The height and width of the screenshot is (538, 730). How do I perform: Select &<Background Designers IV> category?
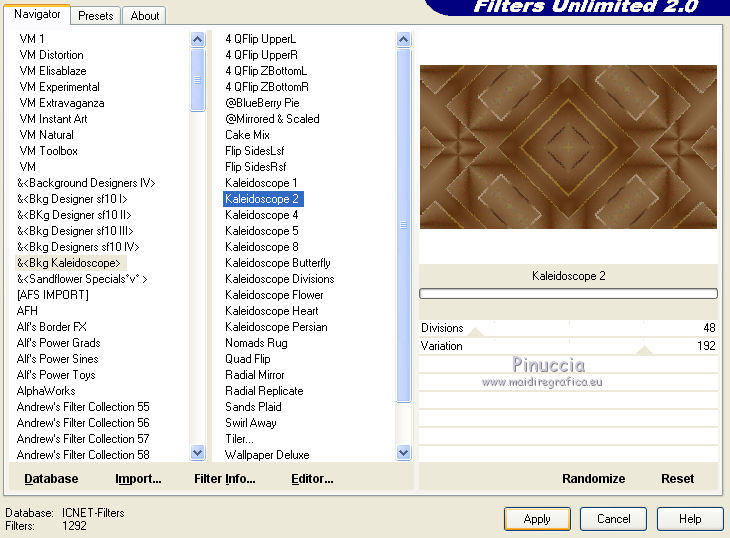tap(86, 183)
